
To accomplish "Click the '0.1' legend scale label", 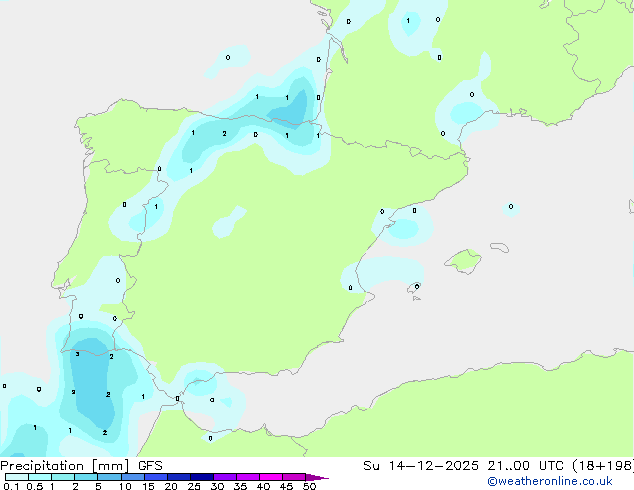I will (11, 486).
